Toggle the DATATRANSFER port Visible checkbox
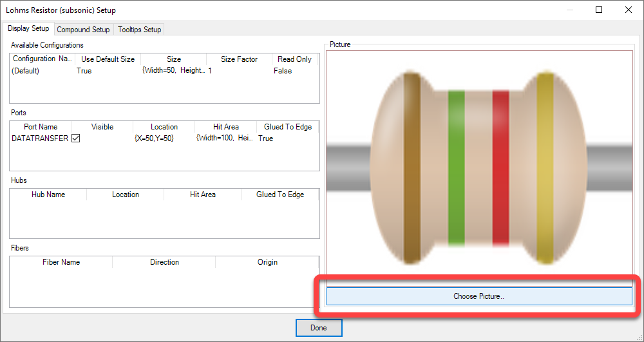The image size is (644, 342). [75, 138]
